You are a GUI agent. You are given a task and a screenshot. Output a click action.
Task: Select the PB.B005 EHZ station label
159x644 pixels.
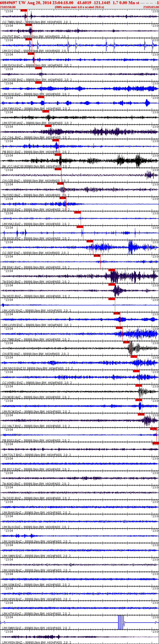point(36,210)
